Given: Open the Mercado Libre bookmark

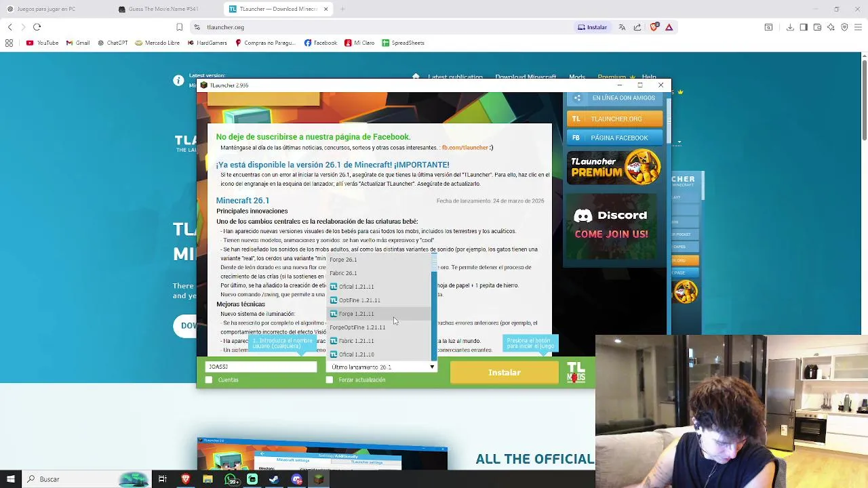Looking at the screenshot, I should coord(157,43).
